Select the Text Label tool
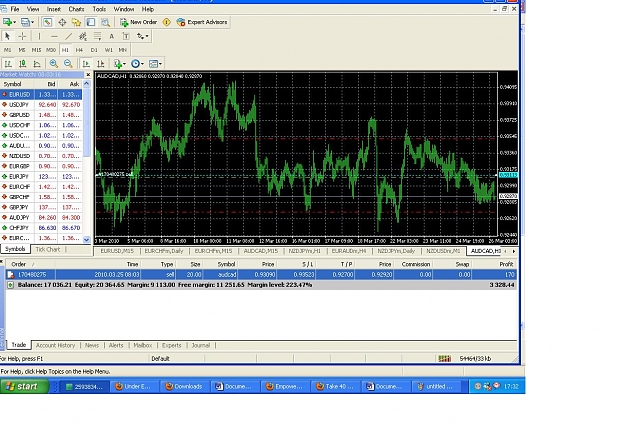Viewport: 625px width, 432px height. [x=126, y=36]
